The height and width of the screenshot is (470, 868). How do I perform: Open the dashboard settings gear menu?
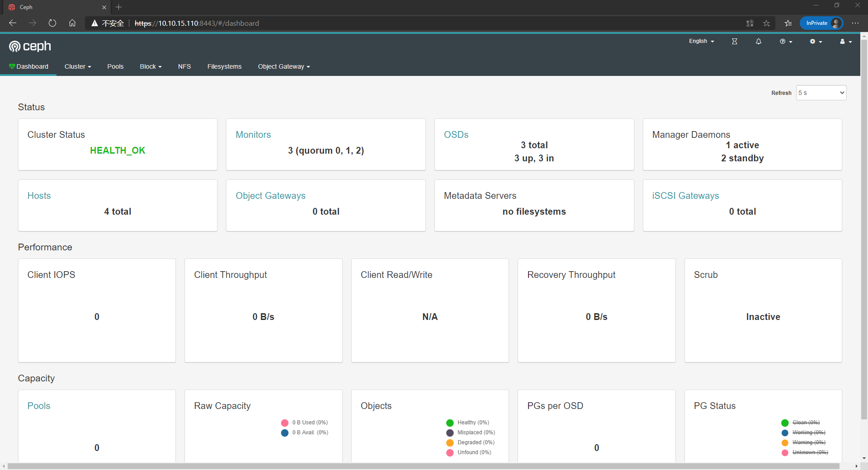(x=816, y=42)
